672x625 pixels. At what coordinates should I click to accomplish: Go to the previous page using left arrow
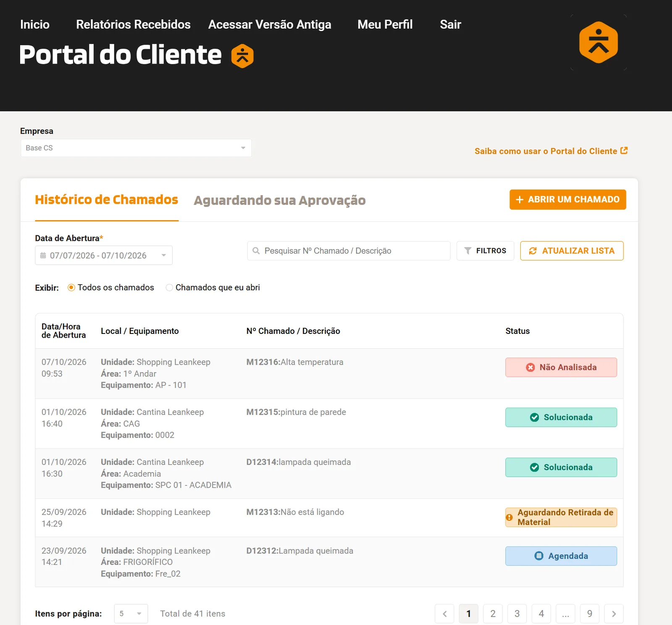pos(445,614)
